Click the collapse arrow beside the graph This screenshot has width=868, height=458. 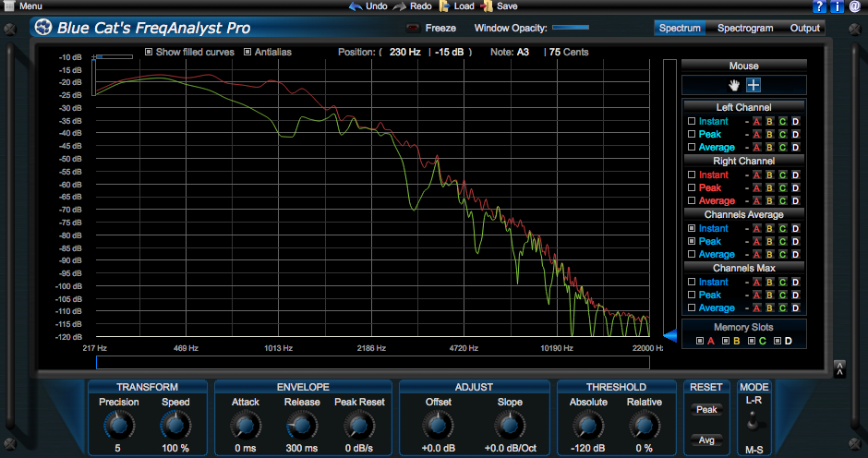click(839, 368)
